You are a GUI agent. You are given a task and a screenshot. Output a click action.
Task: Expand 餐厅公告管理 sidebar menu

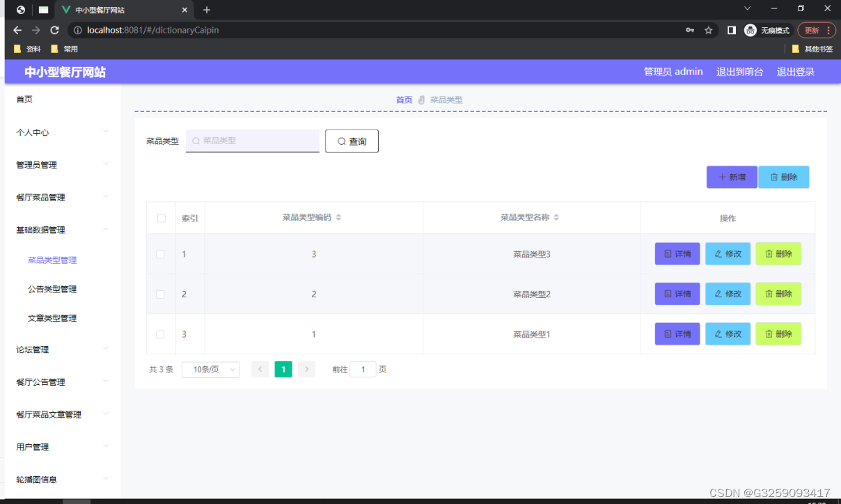[x=63, y=382]
